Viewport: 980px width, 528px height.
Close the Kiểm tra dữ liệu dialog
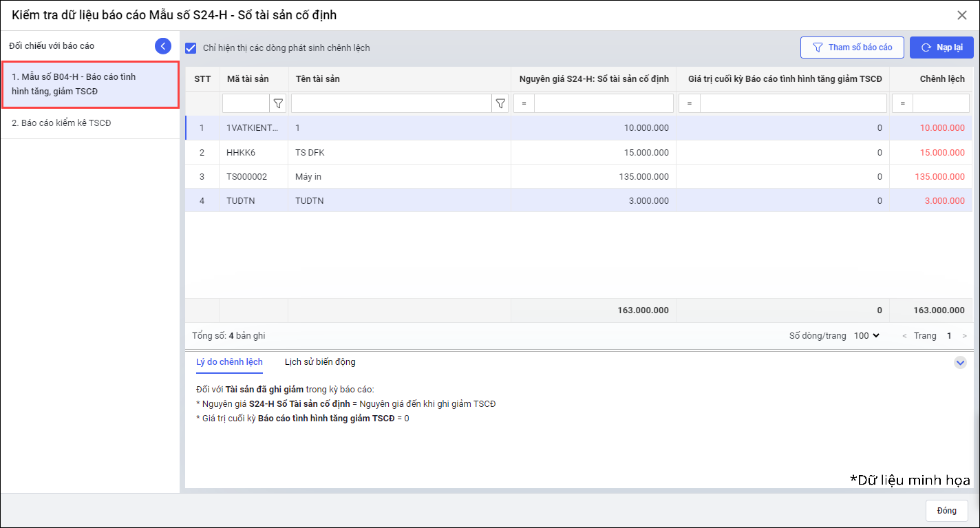(962, 15)
